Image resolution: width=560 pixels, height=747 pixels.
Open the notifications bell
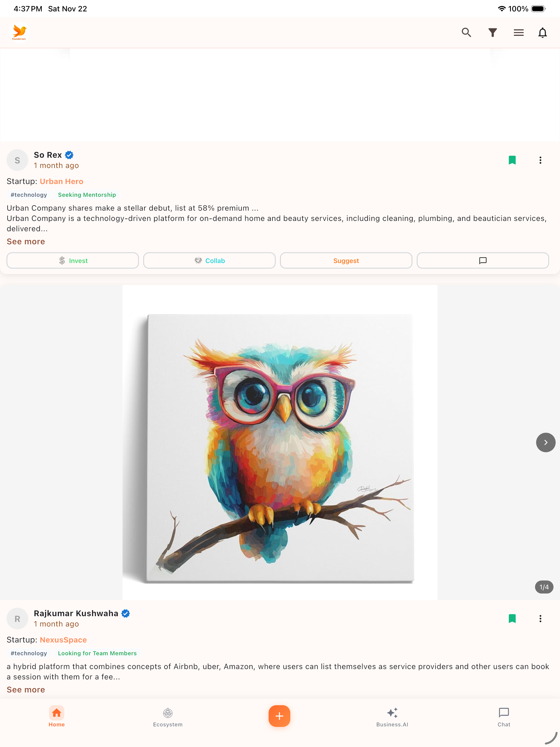pyautogui.click(x=542, y=32)
